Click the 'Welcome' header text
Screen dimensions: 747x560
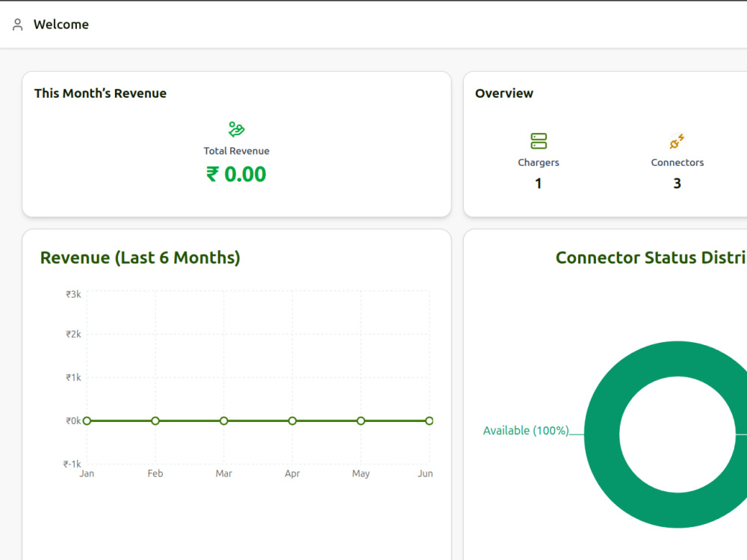pos(61,25)
